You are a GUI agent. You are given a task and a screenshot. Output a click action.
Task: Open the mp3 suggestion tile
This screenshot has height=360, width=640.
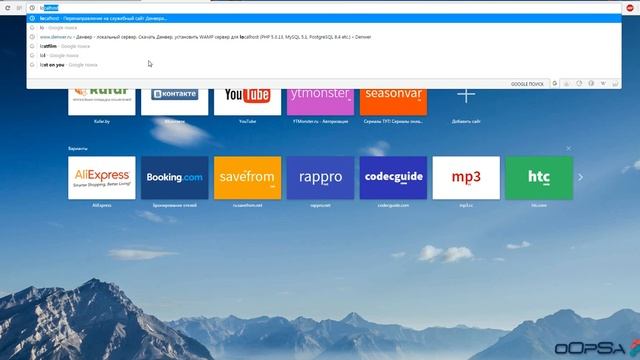tap(466, 178)
